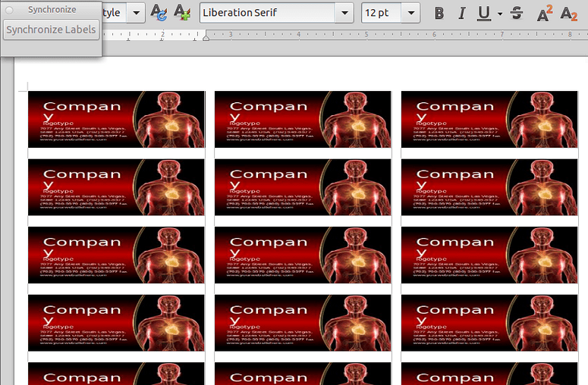Apply Subscript formatting
This screenshot has width=588, height=385.
coord(568,14)
